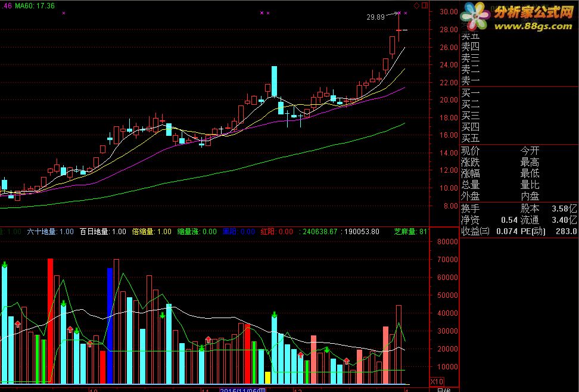Click the 六十地量: 1.00 indicator label
This screenshot has height=392, width=579.
pyautogui.click(x=50, y=232)
